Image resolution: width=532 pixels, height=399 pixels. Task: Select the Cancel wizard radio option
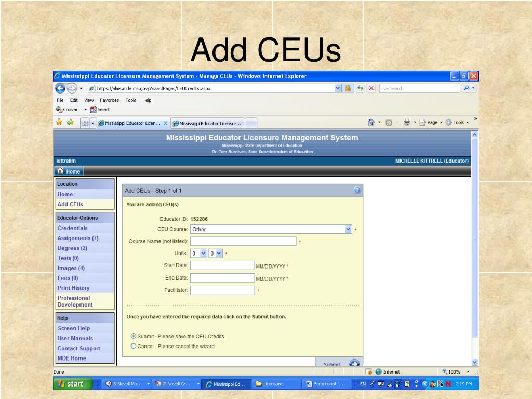pyautogui.click(x=134, y=345)
